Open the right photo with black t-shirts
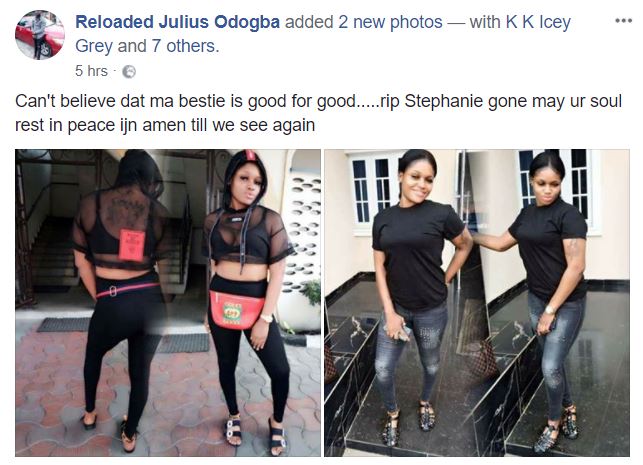 tap(477, 303)
